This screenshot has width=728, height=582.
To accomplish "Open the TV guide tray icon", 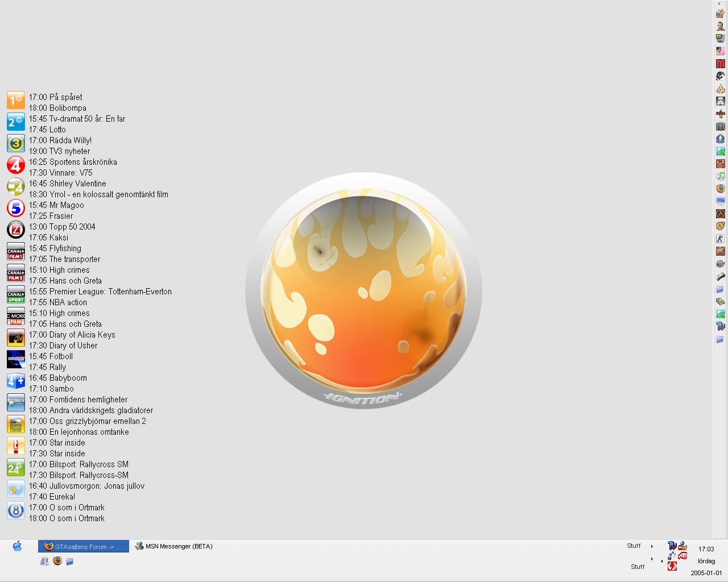I will 672,546.
